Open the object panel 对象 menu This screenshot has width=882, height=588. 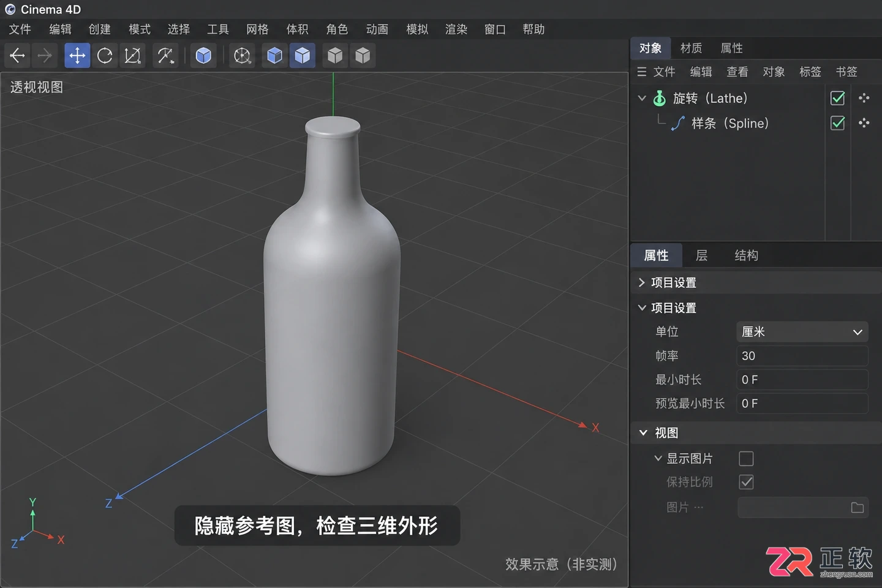click(774, 72)
